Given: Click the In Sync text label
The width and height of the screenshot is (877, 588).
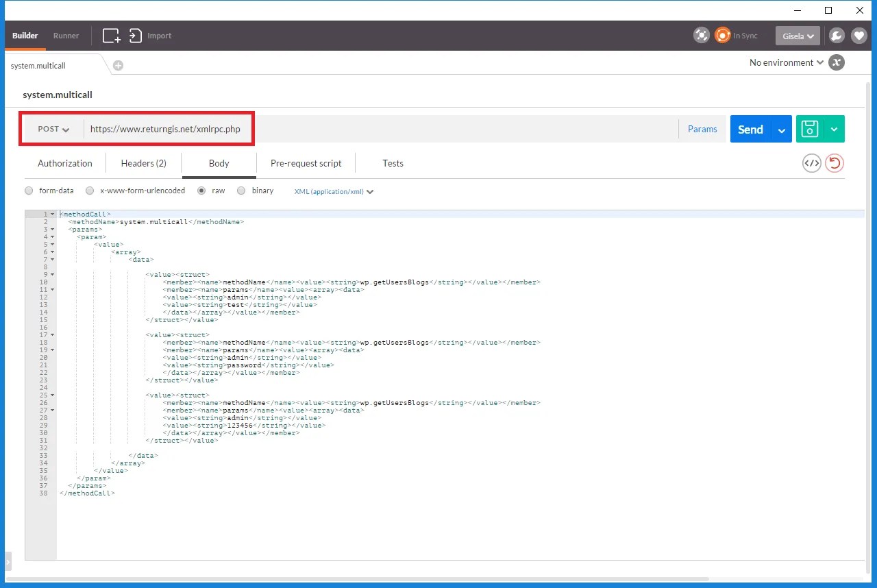Looking at the screenshot, I should (745, 36).
